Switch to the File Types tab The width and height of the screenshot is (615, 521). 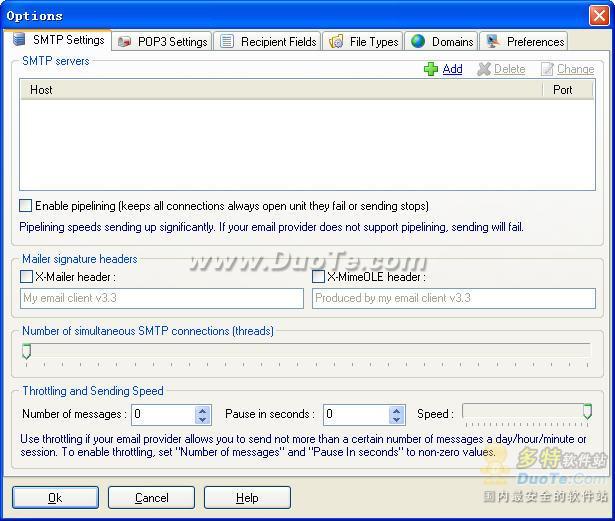(363, 41)
